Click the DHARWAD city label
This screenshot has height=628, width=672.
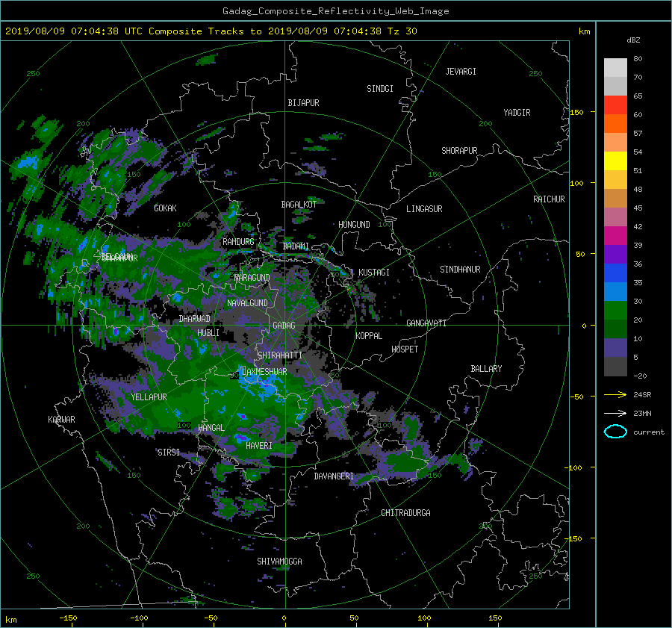tap(195, 319)
